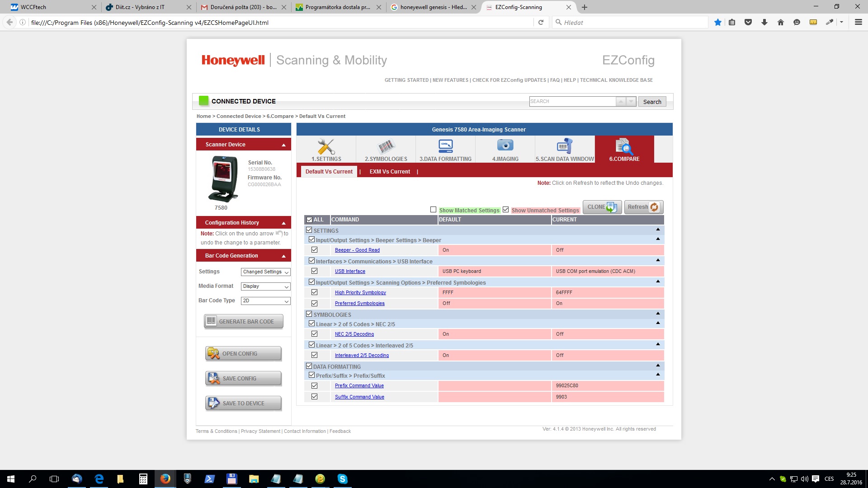Open the USB Interface link
Viewport: 868px width, 488px height.
[x=350, y=272]
